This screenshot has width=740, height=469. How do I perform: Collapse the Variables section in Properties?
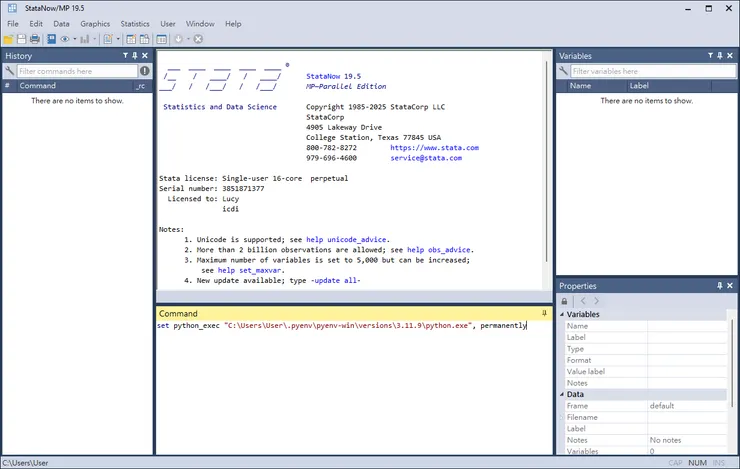pos(562,314)
